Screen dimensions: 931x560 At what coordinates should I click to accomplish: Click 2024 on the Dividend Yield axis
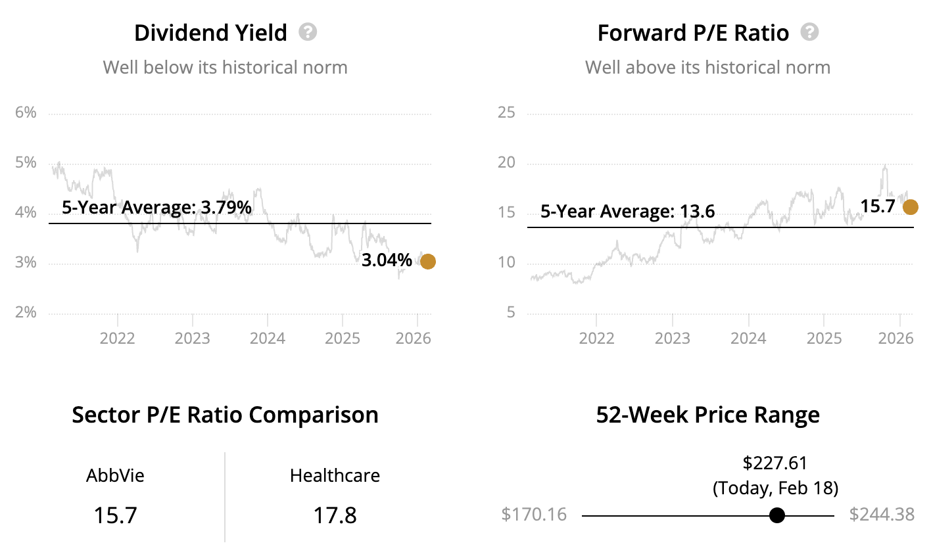pyautogui.click(x=268, y=338)
